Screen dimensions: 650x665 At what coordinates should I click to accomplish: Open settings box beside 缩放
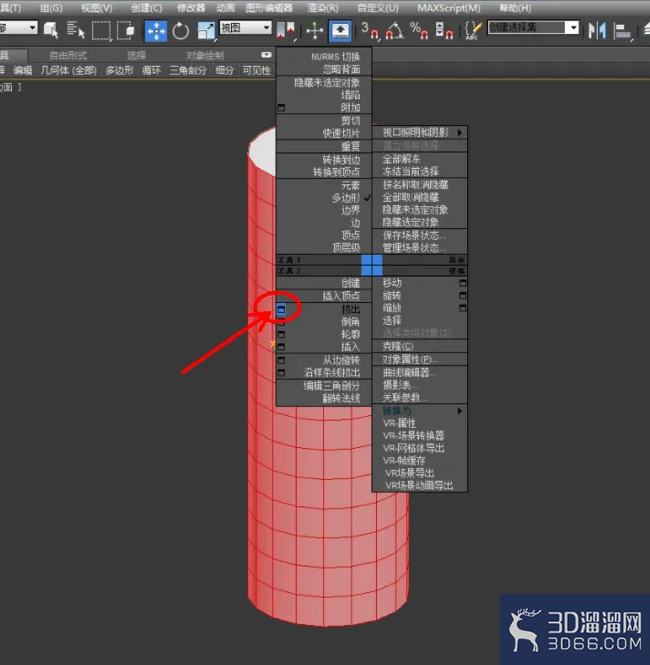[x=463, y=308]
